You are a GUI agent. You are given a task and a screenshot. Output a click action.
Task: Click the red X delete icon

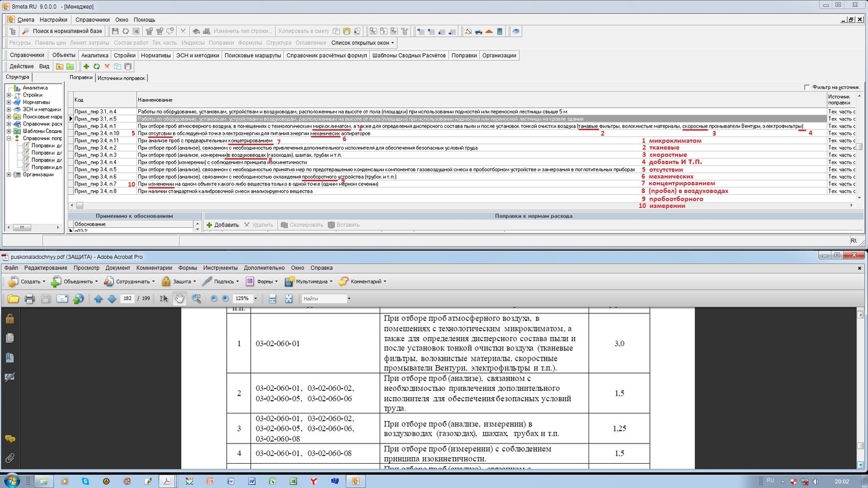107,66
